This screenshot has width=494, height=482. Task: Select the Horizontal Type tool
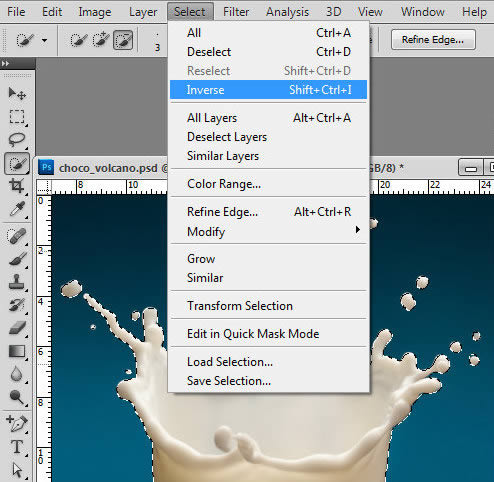(x=17, y=447)
